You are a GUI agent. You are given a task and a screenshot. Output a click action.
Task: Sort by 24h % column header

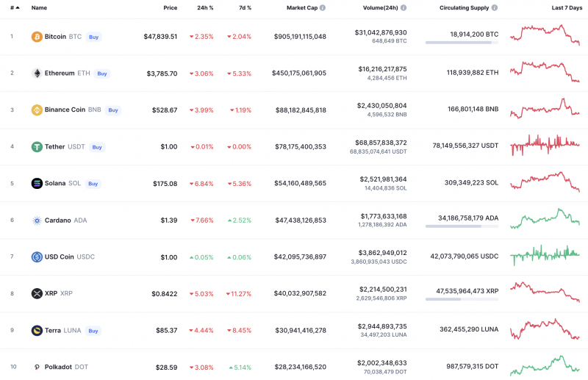point(205,8)
